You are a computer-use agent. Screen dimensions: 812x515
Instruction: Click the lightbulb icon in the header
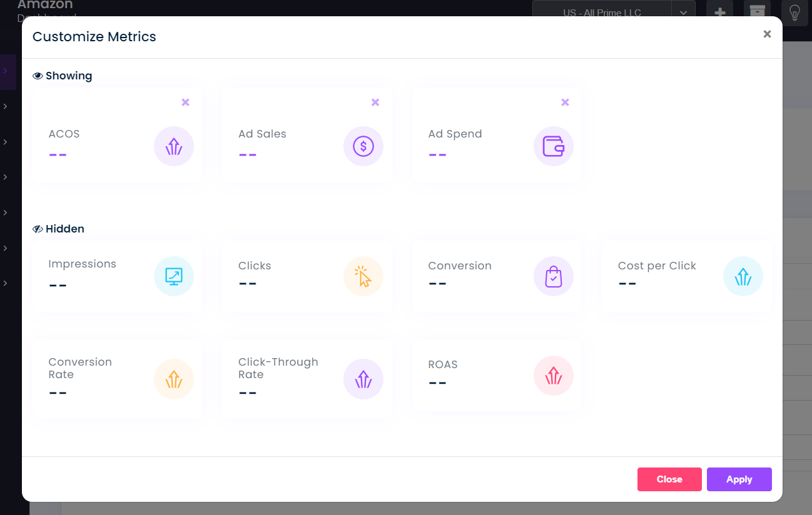coord(795,12)
